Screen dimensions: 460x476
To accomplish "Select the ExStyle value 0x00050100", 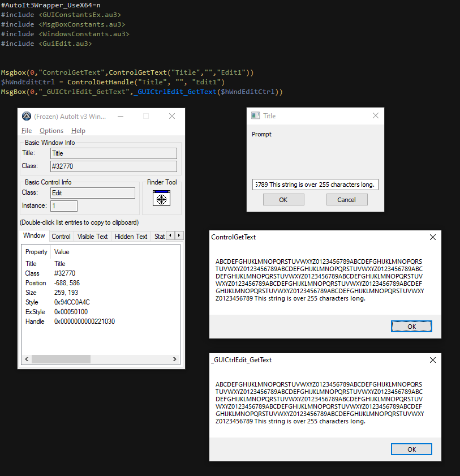I will click(71, 312).
